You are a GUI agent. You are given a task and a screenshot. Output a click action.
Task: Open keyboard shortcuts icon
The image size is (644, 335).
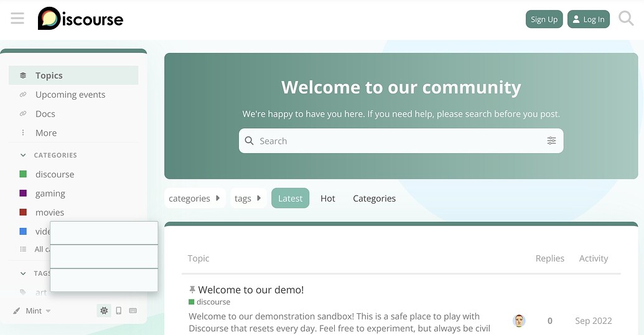(133, 311)
